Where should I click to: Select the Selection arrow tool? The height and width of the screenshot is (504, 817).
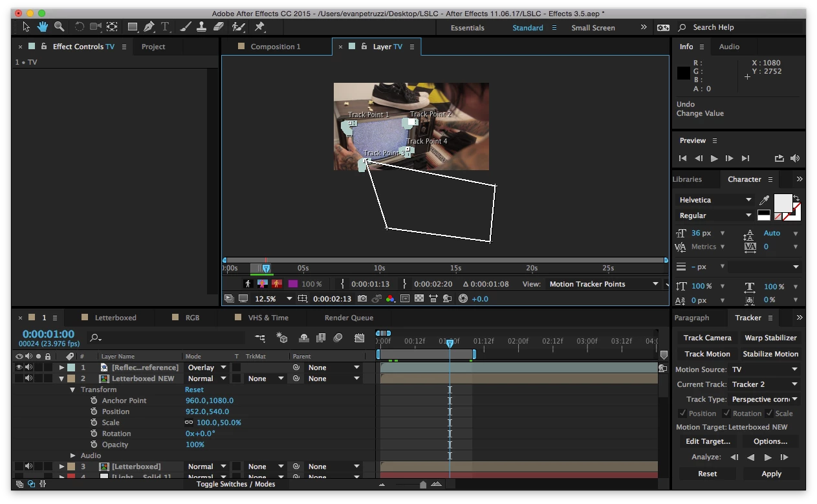coord(26,27)
